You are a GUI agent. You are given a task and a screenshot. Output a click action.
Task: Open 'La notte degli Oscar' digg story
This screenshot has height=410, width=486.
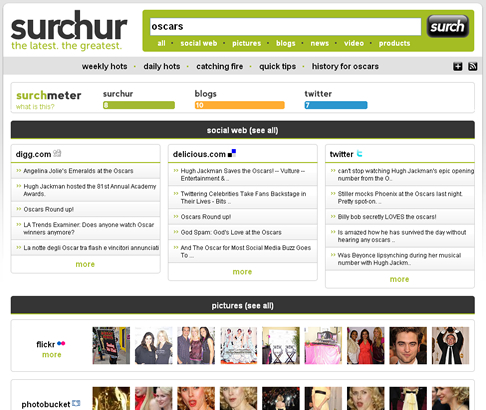coord(91,248)
